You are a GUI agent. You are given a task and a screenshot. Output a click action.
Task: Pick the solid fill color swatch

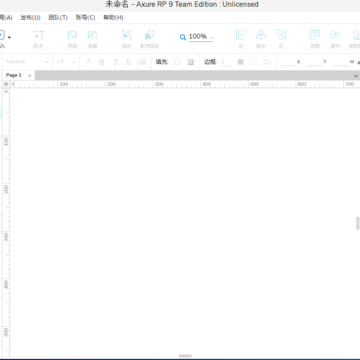pos(177,62)
